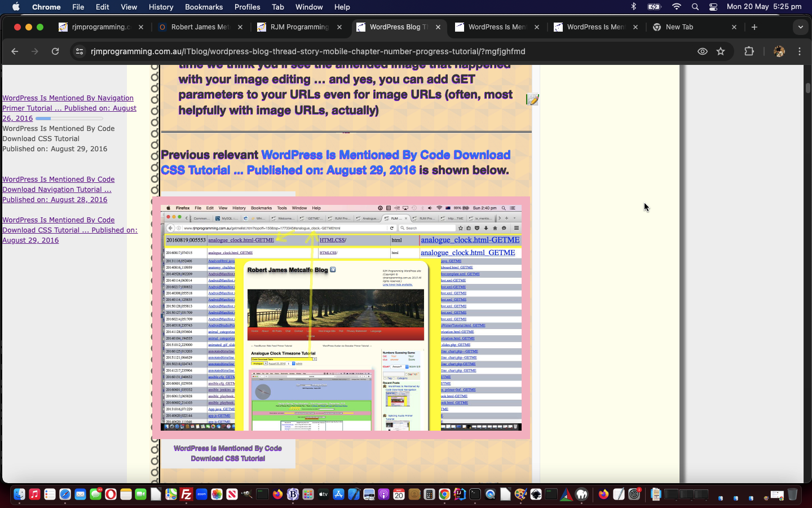Click the image caption Code Download CSS Tutorial
812x508 pixels.
(228, 453)
